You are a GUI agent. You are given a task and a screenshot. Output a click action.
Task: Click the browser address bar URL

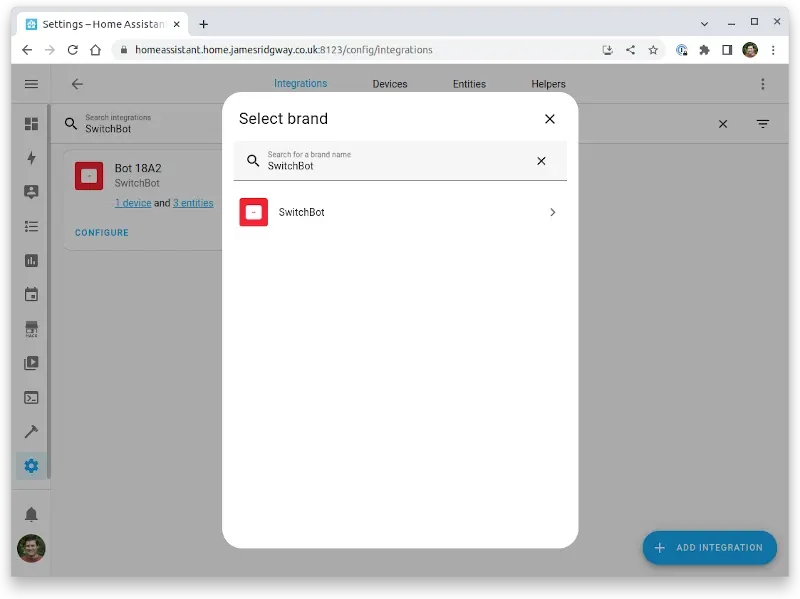(x=284, y=50)
